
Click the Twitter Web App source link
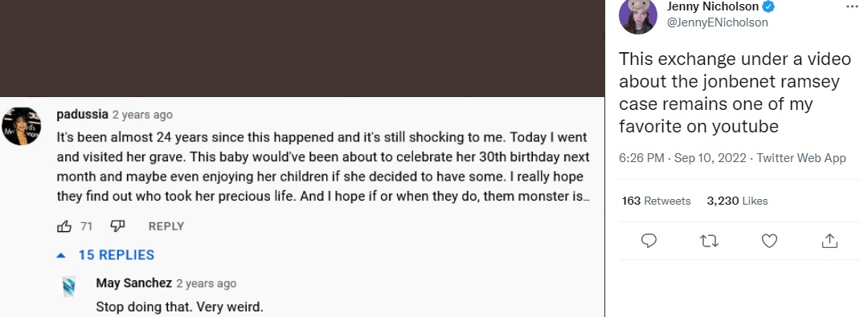(x=801, y=158)
